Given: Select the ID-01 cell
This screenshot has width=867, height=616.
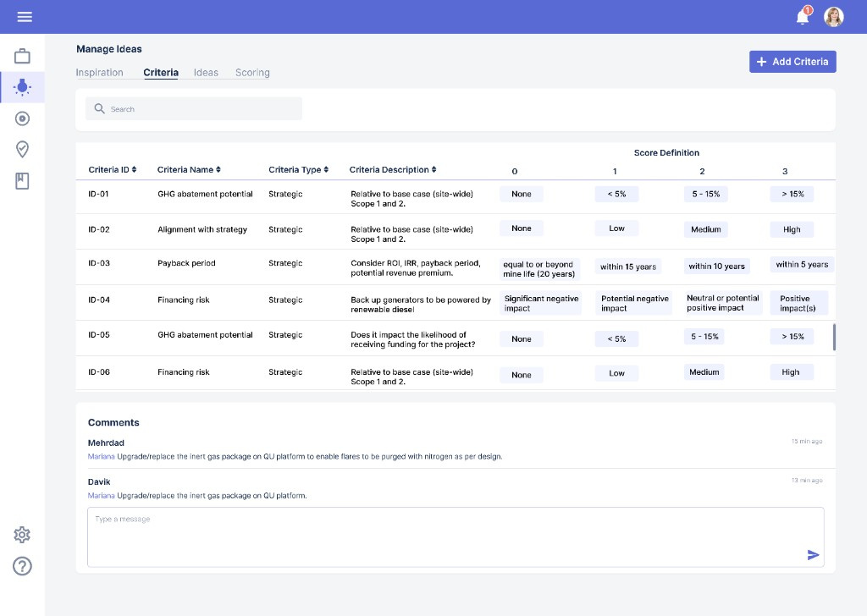Looking at the screenshot, I should pos(98,194).
